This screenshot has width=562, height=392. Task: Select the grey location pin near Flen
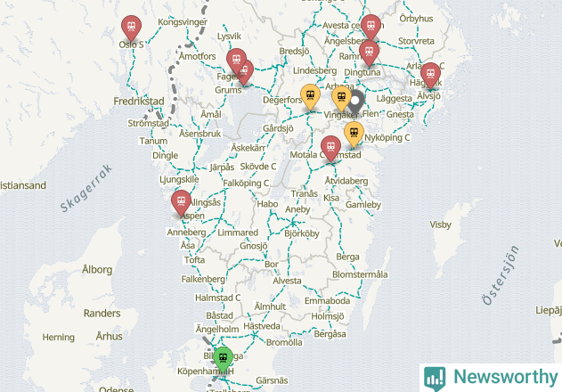[354, 102]
